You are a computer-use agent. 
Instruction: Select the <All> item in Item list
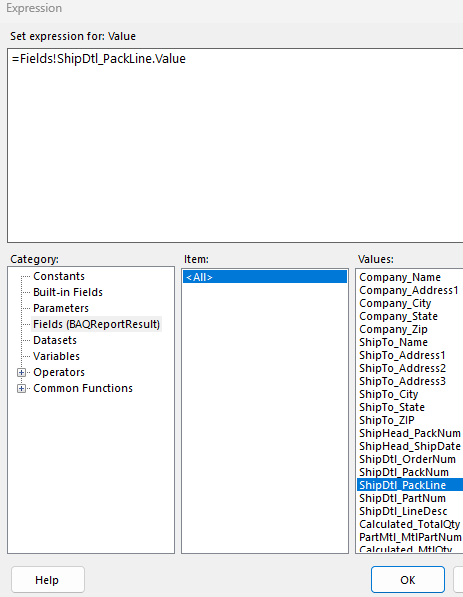pos(265,277)
